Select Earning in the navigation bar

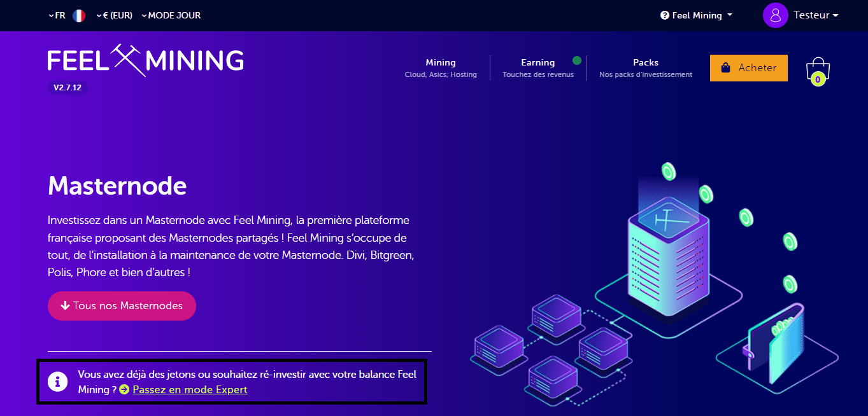coord(538,67)
